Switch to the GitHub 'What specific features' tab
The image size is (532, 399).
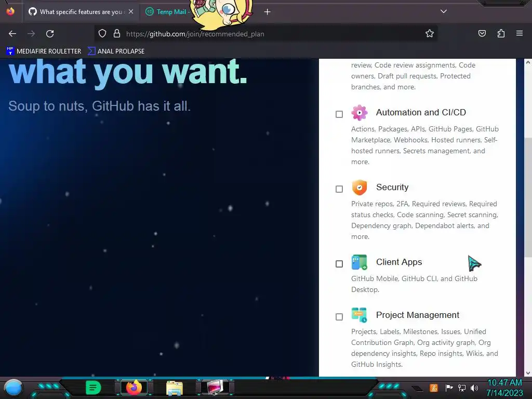[81, 12]
